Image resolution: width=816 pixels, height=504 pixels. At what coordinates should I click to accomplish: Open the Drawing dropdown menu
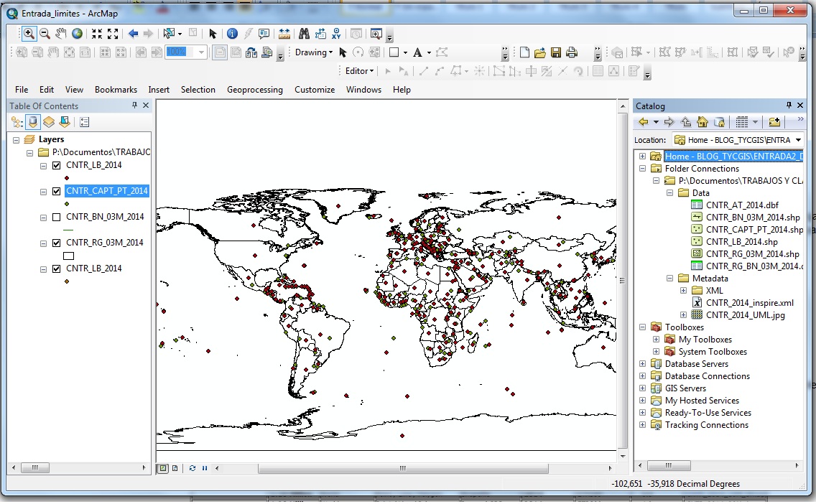tap(314, 52)
